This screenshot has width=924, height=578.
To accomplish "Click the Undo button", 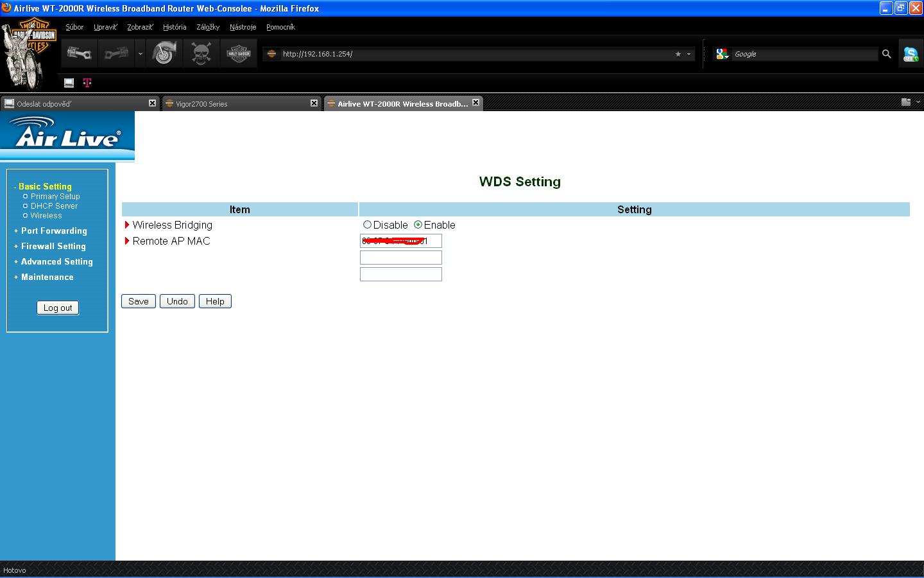I will 177,301.
